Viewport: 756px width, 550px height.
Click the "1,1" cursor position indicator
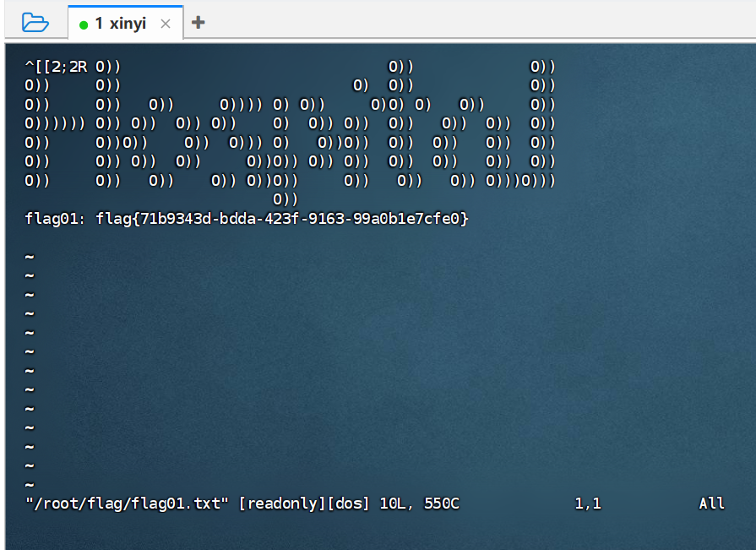[x=588, y=504]
